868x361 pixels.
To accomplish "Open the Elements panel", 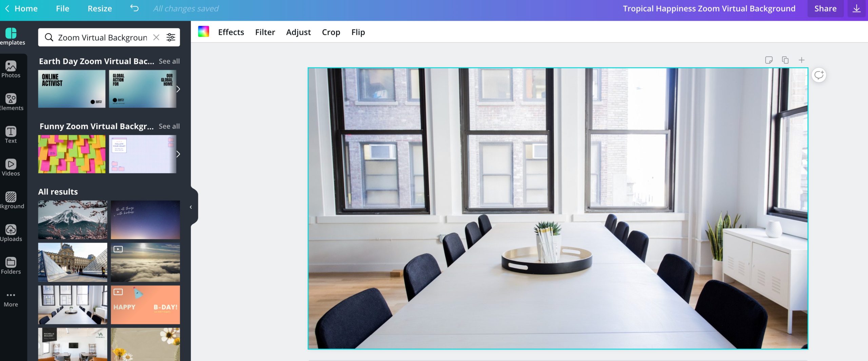I will [x=11, y=102].
